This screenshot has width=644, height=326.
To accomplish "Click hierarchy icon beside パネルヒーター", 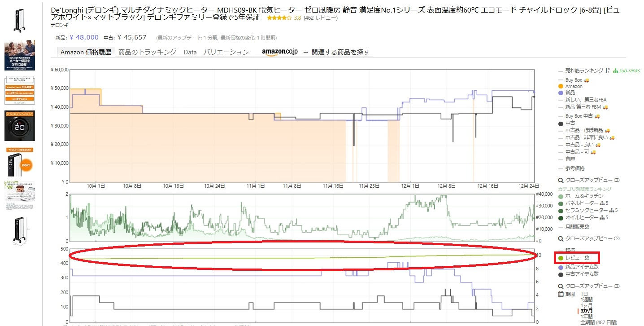I will click(x=602, y=203).
